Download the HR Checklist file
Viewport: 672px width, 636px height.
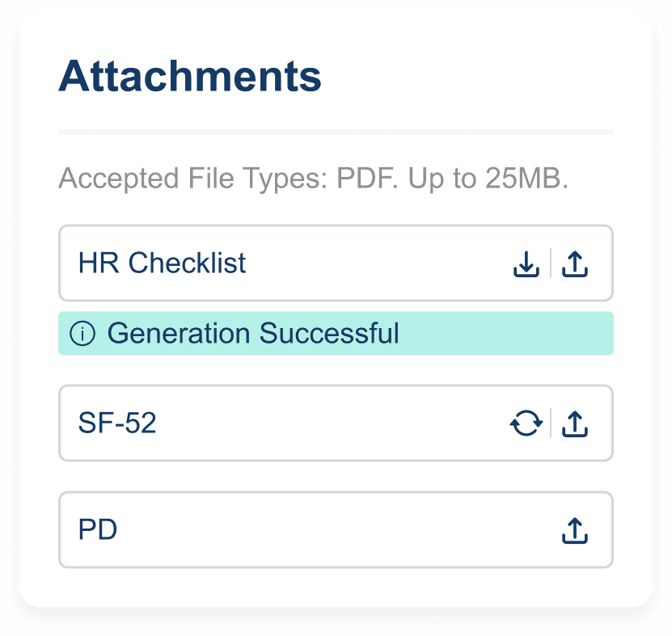(x=526, y=263)
